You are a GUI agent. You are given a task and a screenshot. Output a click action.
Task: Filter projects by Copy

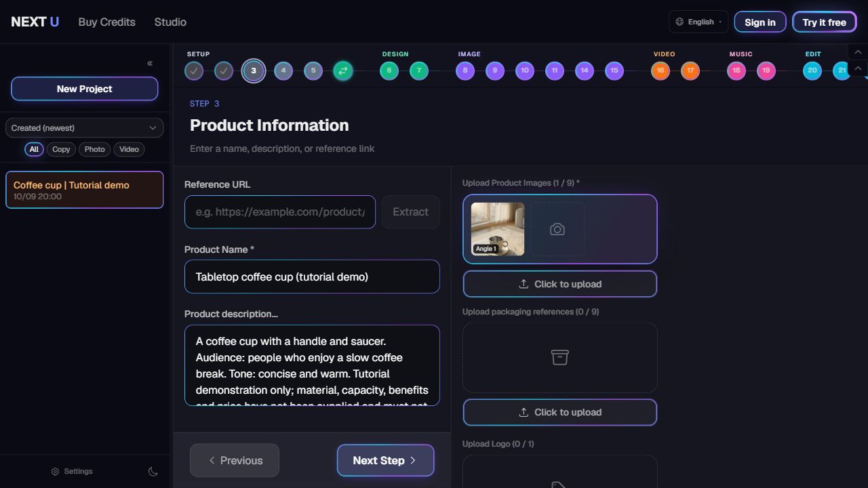[x=61, y=149]
